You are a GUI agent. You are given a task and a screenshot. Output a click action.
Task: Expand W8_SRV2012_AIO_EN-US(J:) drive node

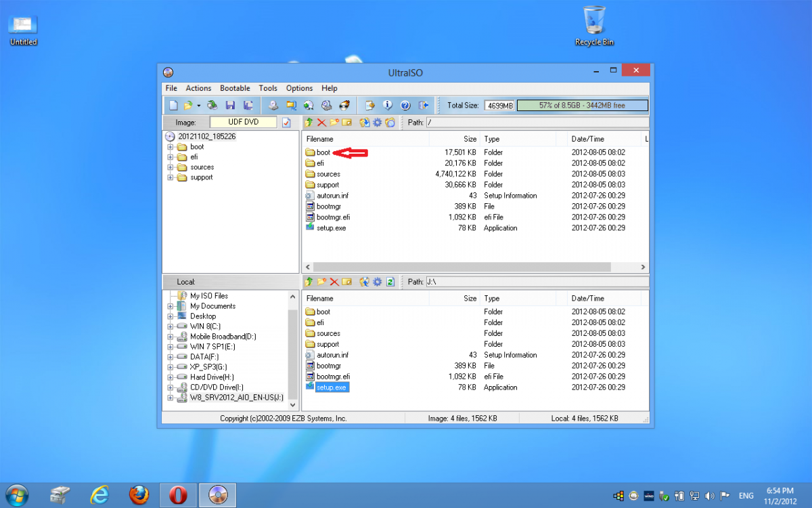coord(171,398)
